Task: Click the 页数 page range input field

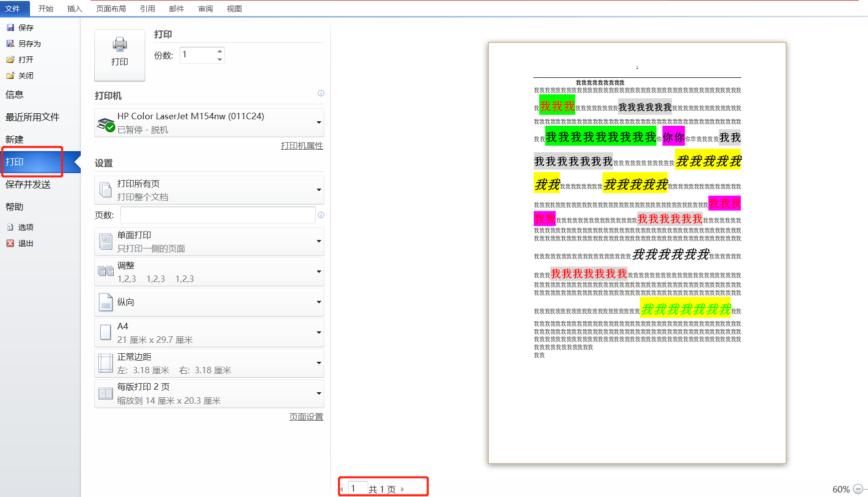Action: 217,215
